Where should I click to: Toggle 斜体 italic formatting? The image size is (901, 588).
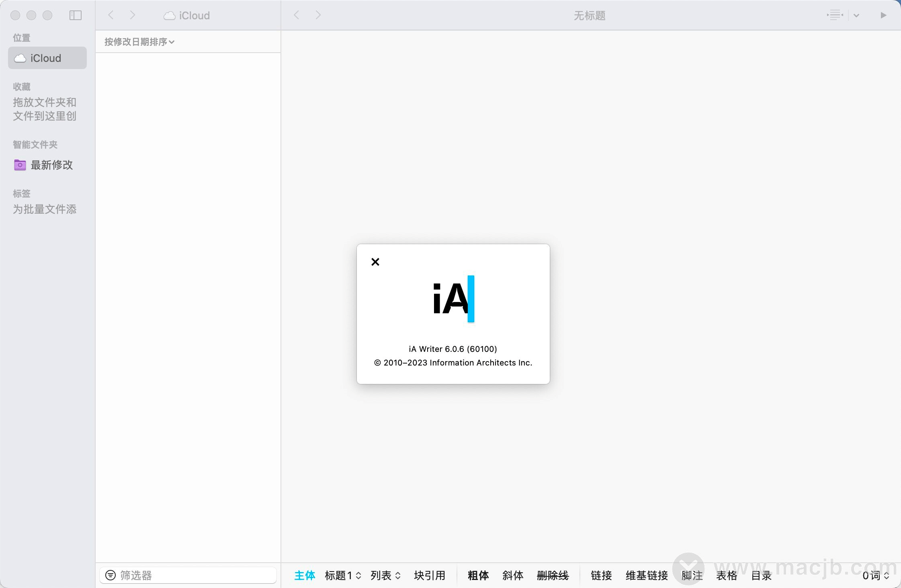pyautogui.click(x=513, y=576)
